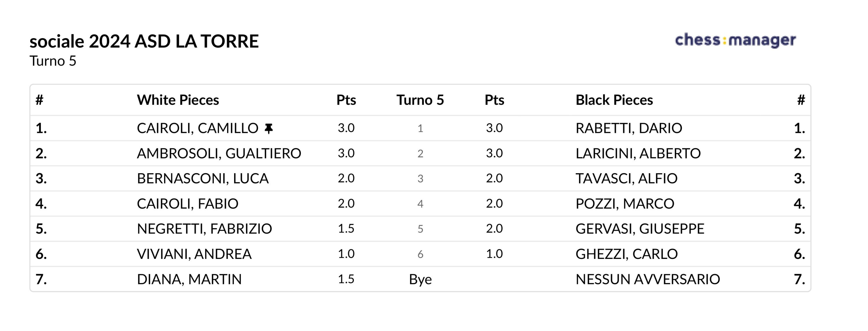This screenshot has width=868, height=331.
Task: Click POZZI, MARCO's name
Action: [625, 204]
